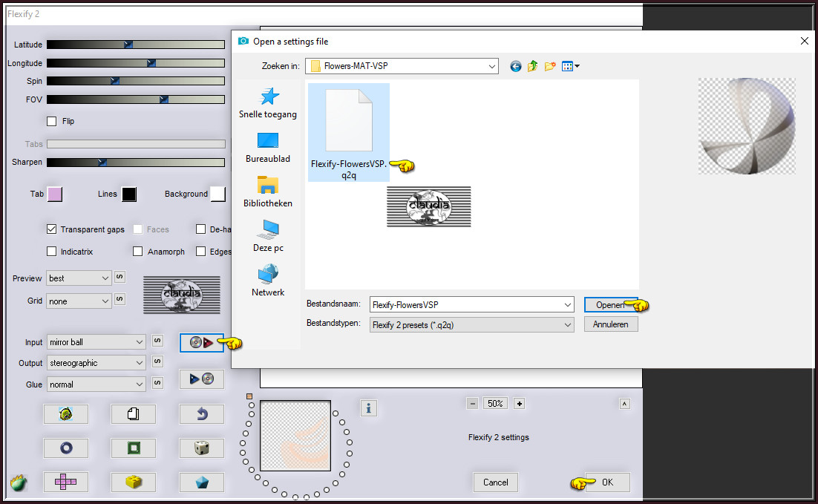Click the dice randomize button
The image size is (818, 504).
point(201,448)
